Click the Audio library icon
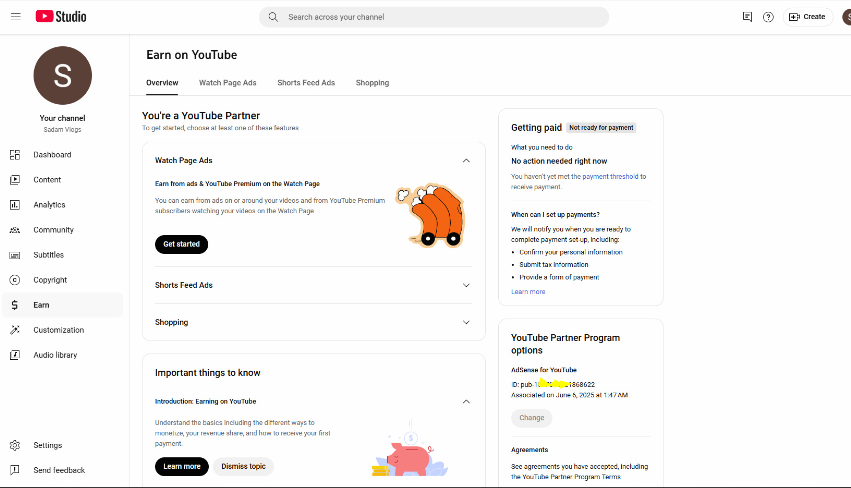Image resolution: width=851 pixels, height=488 pixels. (15, 354)
